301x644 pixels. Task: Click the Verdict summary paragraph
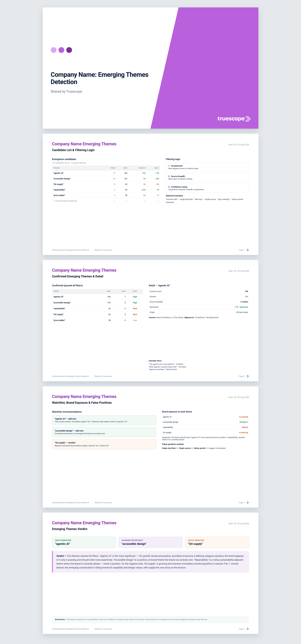coord(150,562)
